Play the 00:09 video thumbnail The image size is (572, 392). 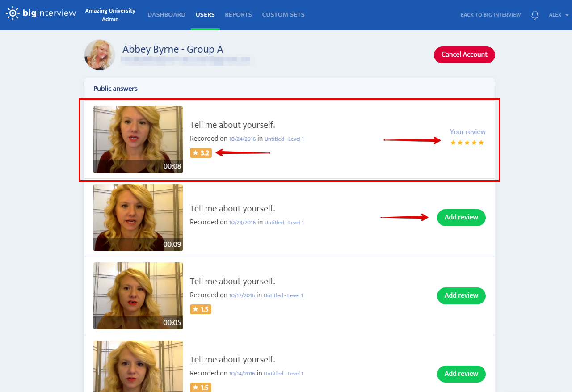138,218
